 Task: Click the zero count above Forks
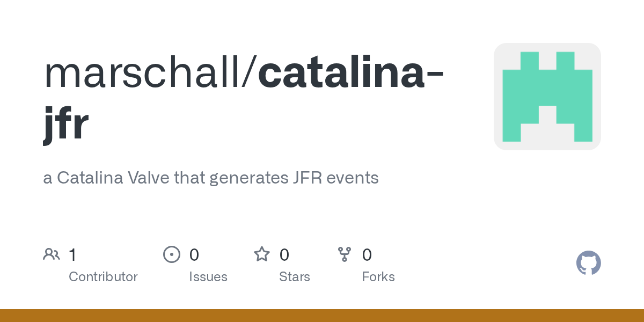[x=367, y=255]
